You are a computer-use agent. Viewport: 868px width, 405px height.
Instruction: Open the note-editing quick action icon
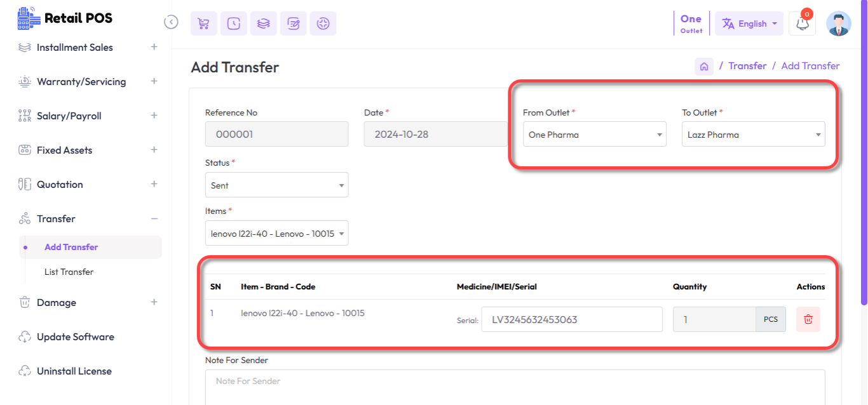coord(293,23)
